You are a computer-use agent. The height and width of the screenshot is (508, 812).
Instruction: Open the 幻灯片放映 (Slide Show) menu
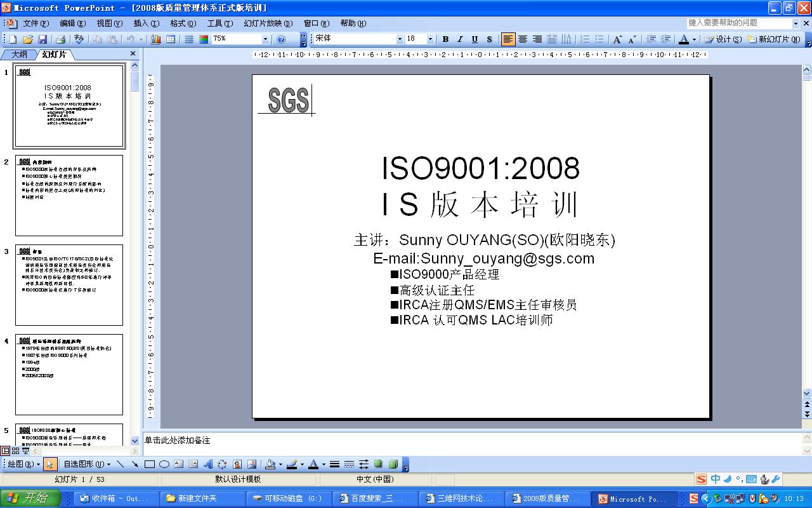pyautogui.click(x=268, y=23)
